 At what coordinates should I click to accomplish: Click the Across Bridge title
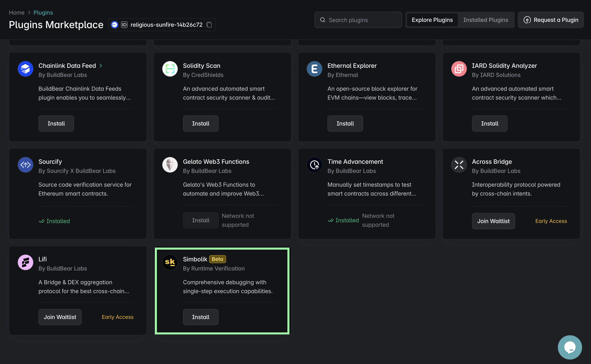(492, 162)
